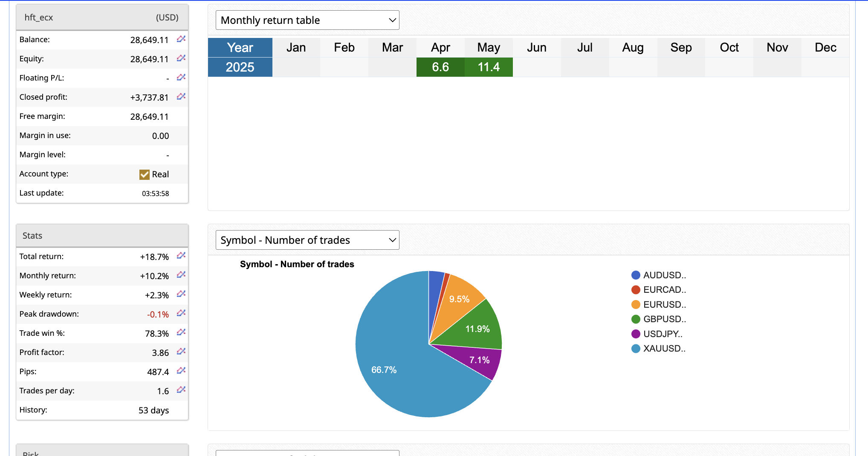Click the EURUSD orange legend swatch
The height and width of the screenshot is (456, 868).
pos(636,305)
